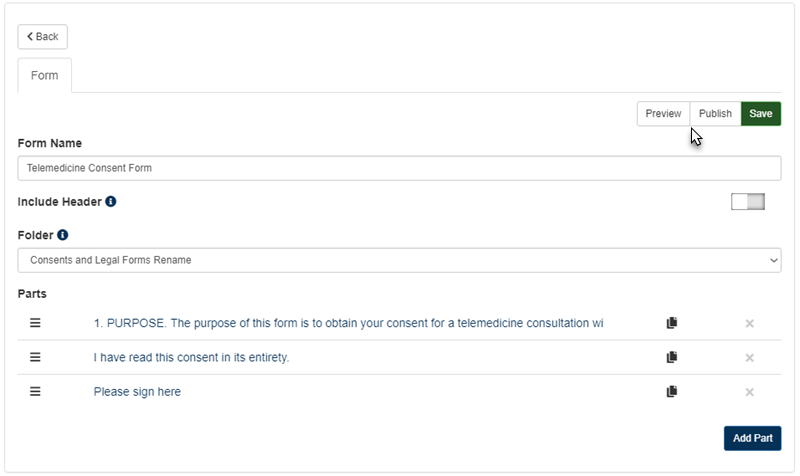Delete the PURPOSE part with X icon
This screenshot has width=800, height=476.
coord(749,323)
